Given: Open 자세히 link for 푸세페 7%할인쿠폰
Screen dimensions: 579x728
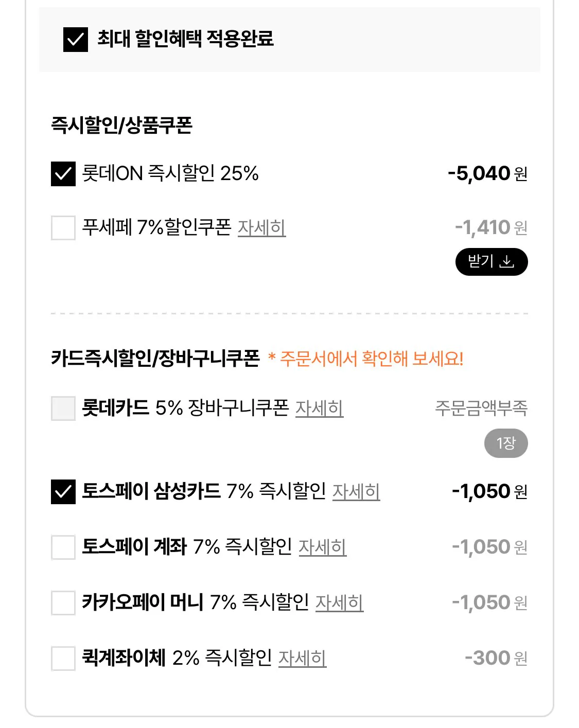Looking at the screenshot, I should click(x=261, y=227).
